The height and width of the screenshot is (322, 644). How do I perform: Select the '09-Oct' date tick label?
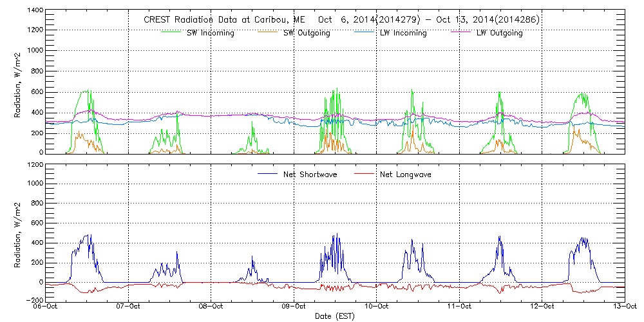pyautogui.click(x=294, y=307)
